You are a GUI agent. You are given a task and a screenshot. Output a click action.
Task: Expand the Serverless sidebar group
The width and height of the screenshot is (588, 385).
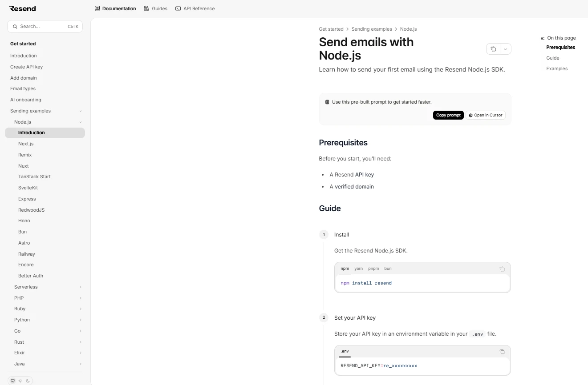point(81,287)
